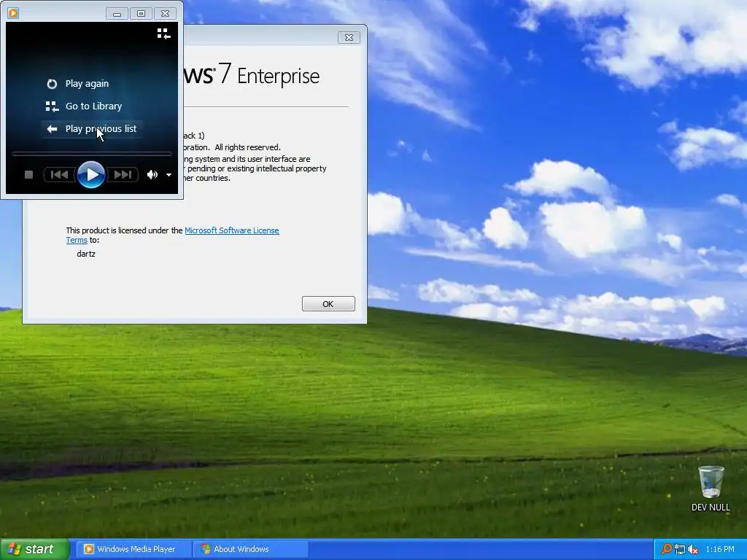This screenshot has width=747, height=560.
Task: Click Play again in Media Player
Action: pos(77,84)
